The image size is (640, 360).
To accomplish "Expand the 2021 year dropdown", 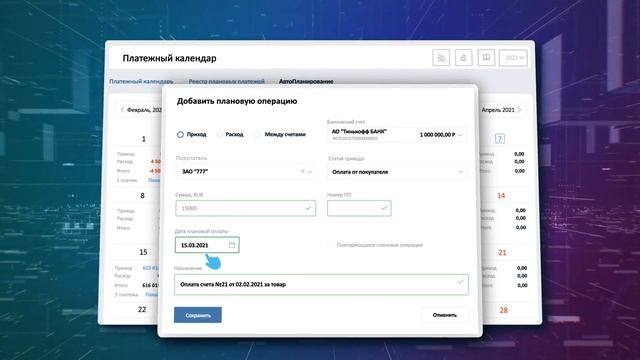I will tap(513, 58).
